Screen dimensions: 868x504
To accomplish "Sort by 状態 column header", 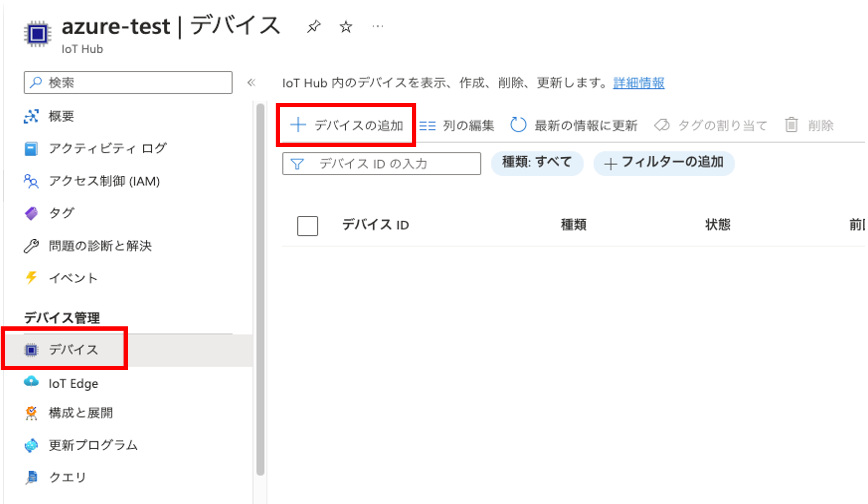I will (717, 225).
